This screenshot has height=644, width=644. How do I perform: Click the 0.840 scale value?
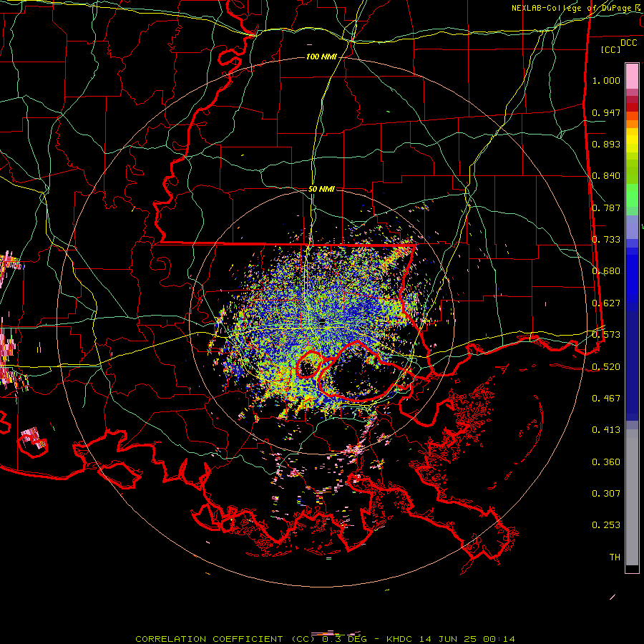pyautogui.click(x=606, y=176)
